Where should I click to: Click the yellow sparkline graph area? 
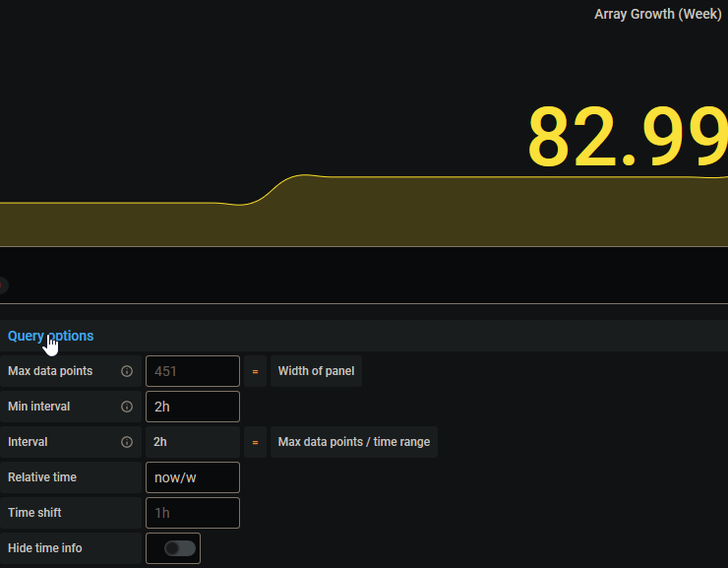pyautogui.click(x=364, y=212)
